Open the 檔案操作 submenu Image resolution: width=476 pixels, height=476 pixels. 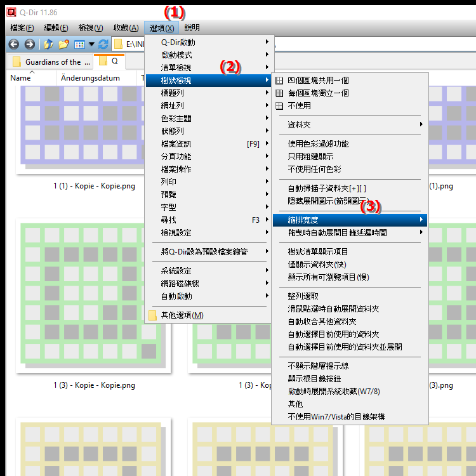209,169
